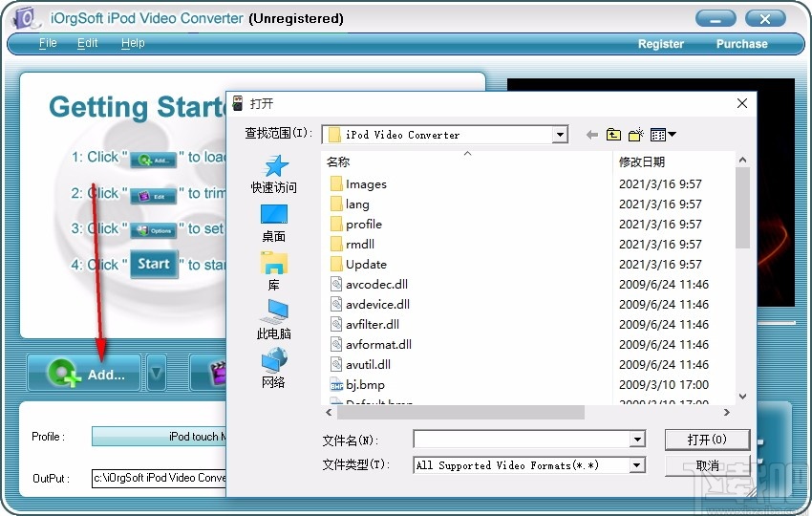Click the horizontal scrollbar thumb

(460, 413)
